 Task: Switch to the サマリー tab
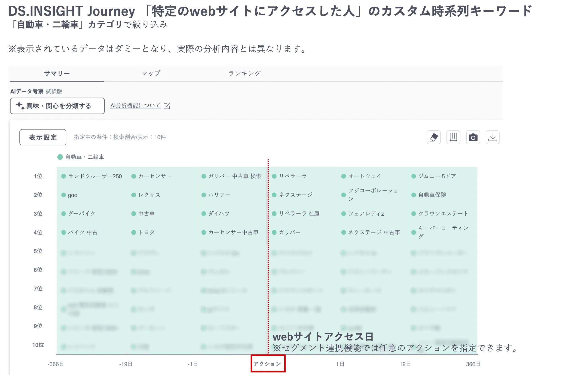[x=57, y=73]
